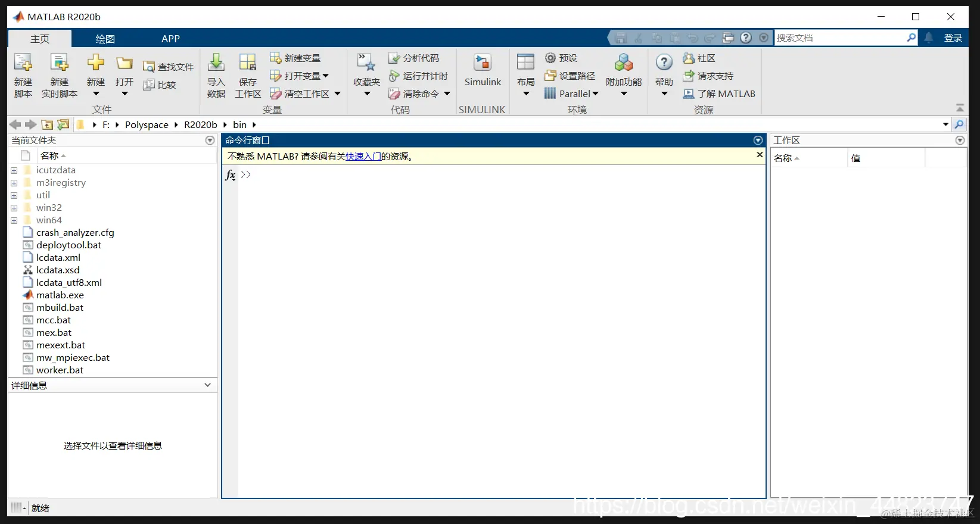The height and width of the screenshot is (524, 980).
Task: Click the Save Workspace (保存工作区) icon
Action: click(x=248, y=63)
